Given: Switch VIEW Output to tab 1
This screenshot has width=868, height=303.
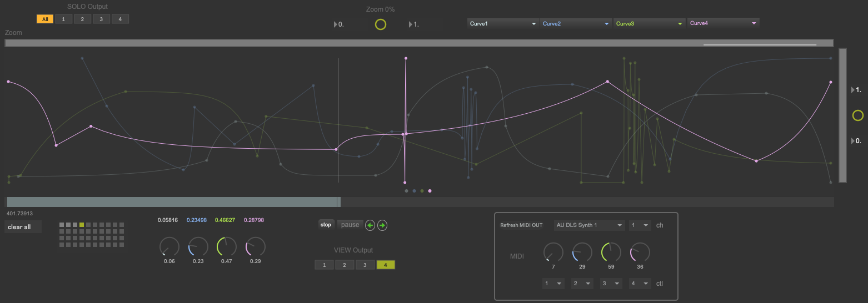Looking at the screenshot, I should click(324, 265).
